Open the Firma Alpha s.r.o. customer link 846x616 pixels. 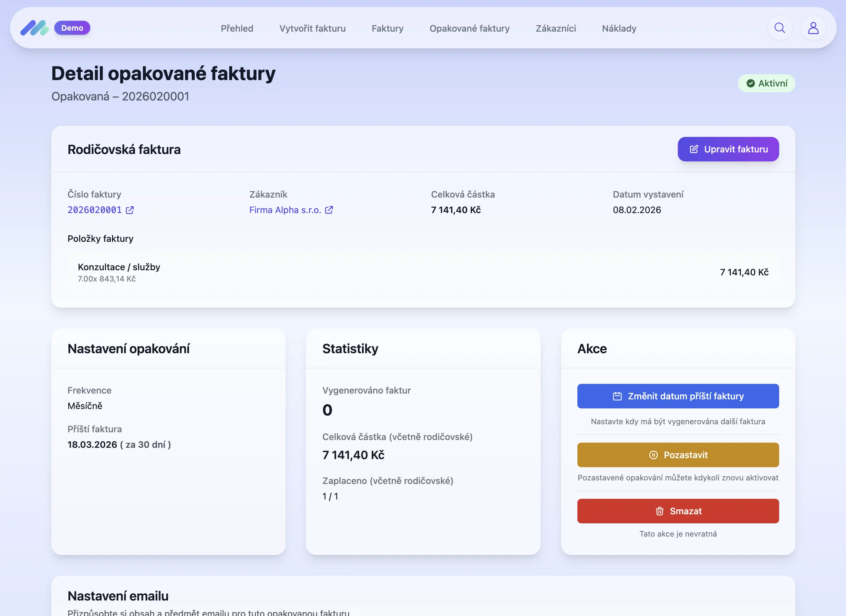click(285, 210)
